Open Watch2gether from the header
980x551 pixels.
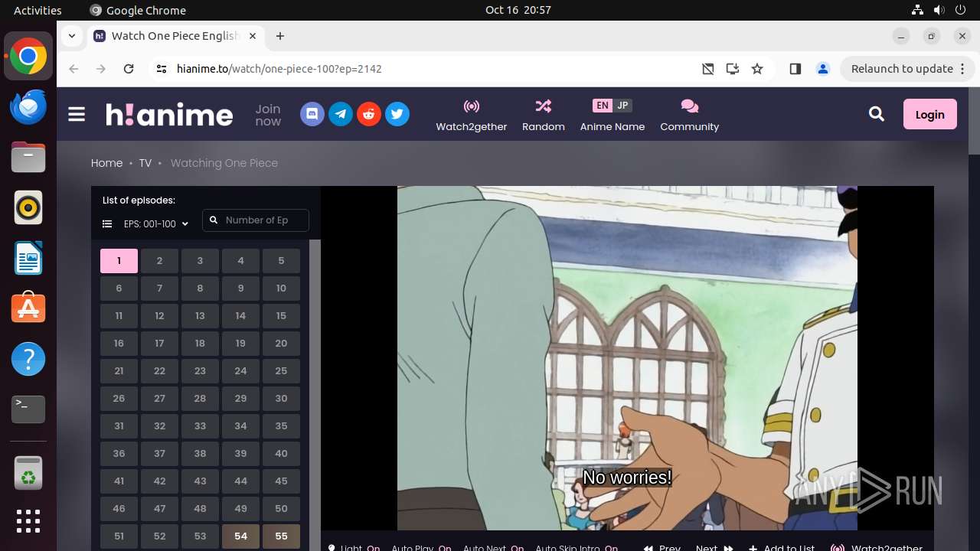pyautogui.click(x=472, y=115)
